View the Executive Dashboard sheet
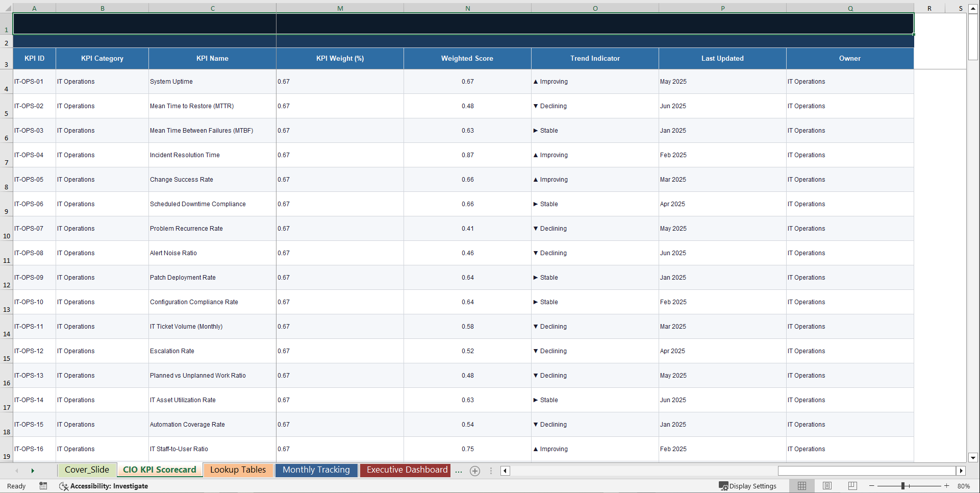The image size is (980, 493). point(405,470)
